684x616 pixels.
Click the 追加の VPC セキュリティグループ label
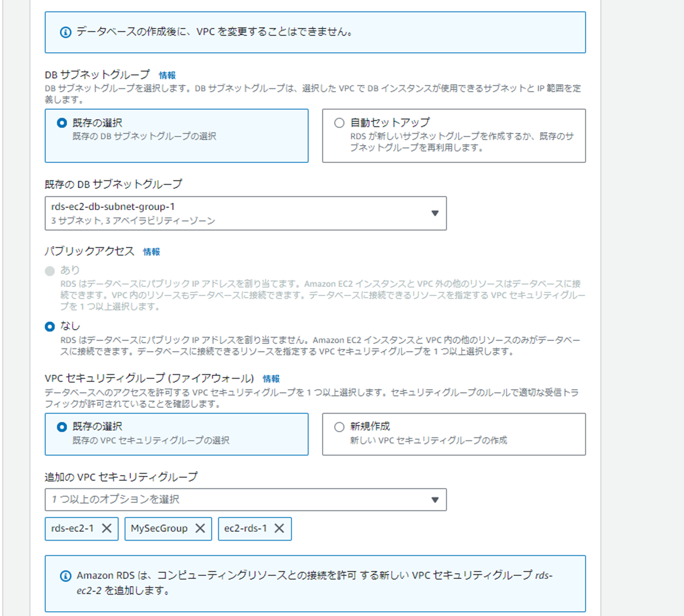click(x=121, y=477)
